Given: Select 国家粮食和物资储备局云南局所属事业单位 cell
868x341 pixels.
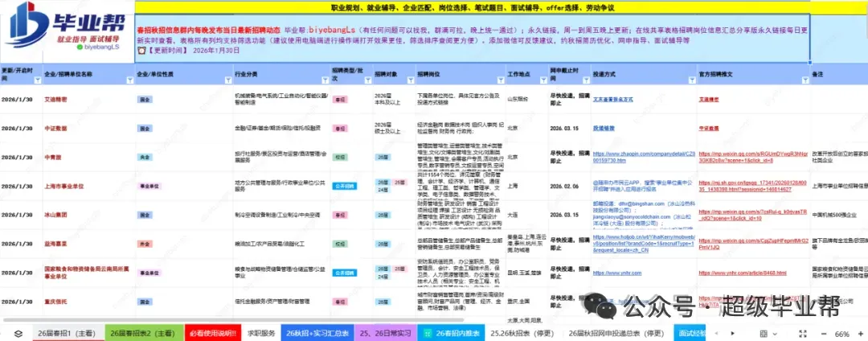Looking at the screenshot, I should (x=88, y=273).
